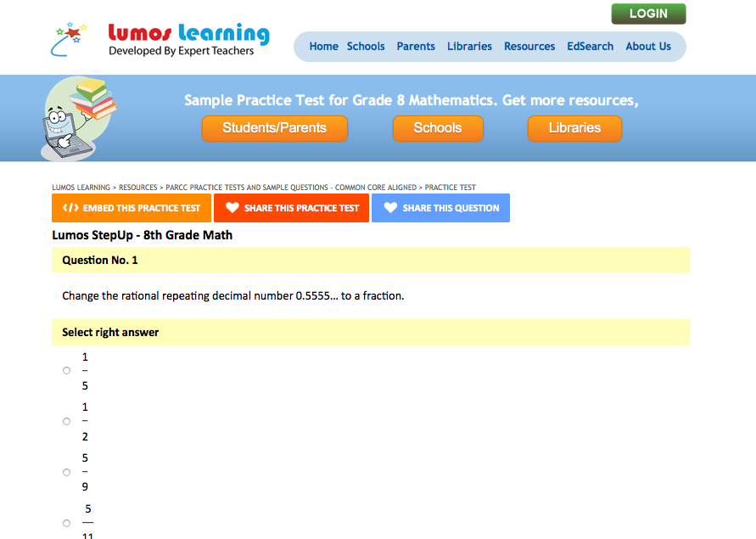The image size is (756, 539).
Task: Click the laptop mascot with books image
Action: coord(80,118)
